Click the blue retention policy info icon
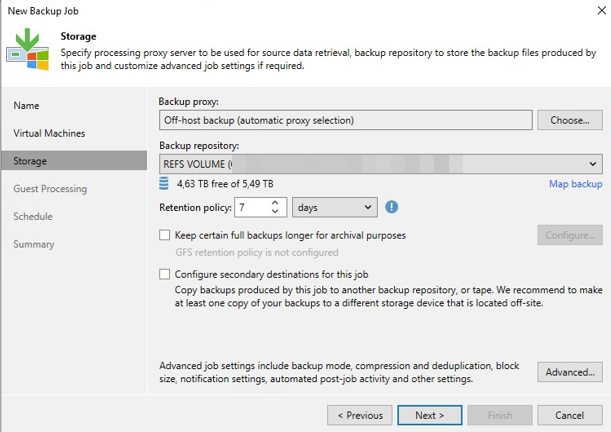The image size is (611, 432). (392, 207)
